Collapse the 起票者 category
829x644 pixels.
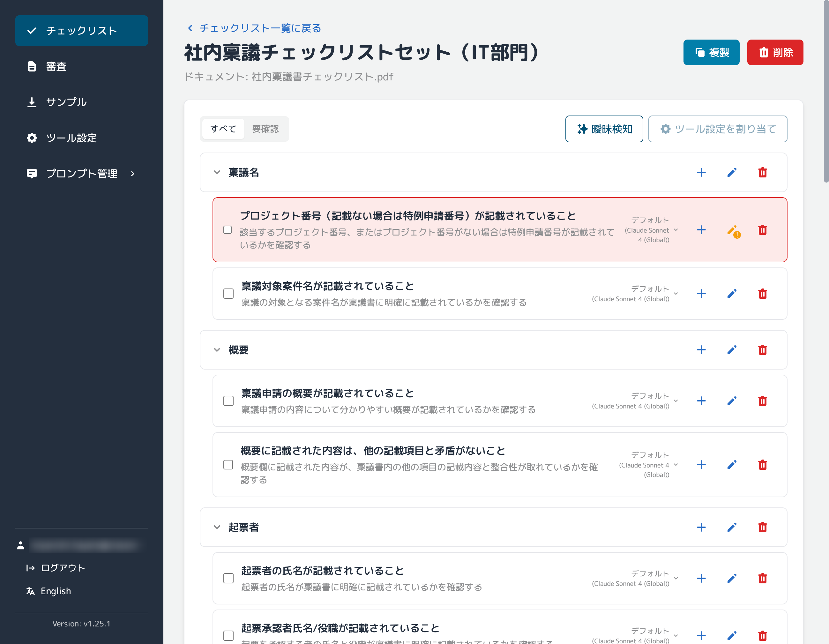point(217,527)
